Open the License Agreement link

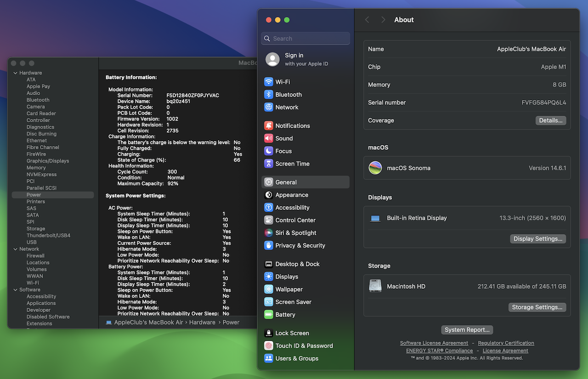pyautogui.click(x=505, y=351)
